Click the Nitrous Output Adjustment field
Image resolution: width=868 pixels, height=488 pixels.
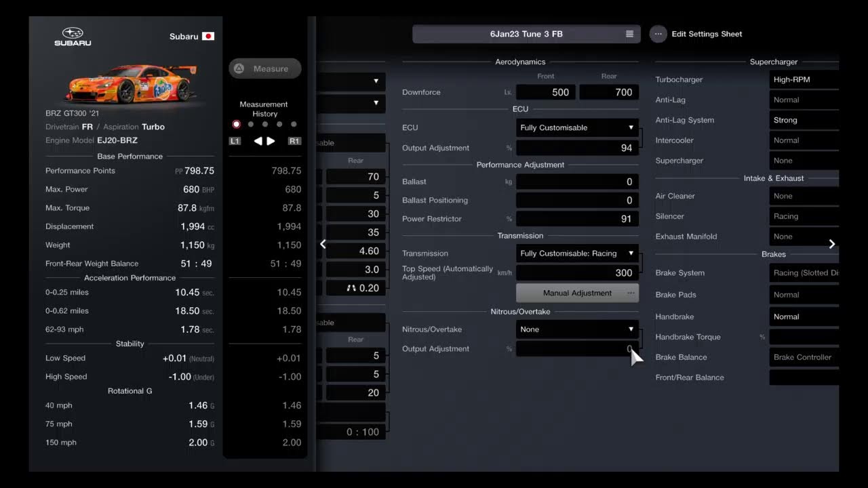(x=577, y=349)
